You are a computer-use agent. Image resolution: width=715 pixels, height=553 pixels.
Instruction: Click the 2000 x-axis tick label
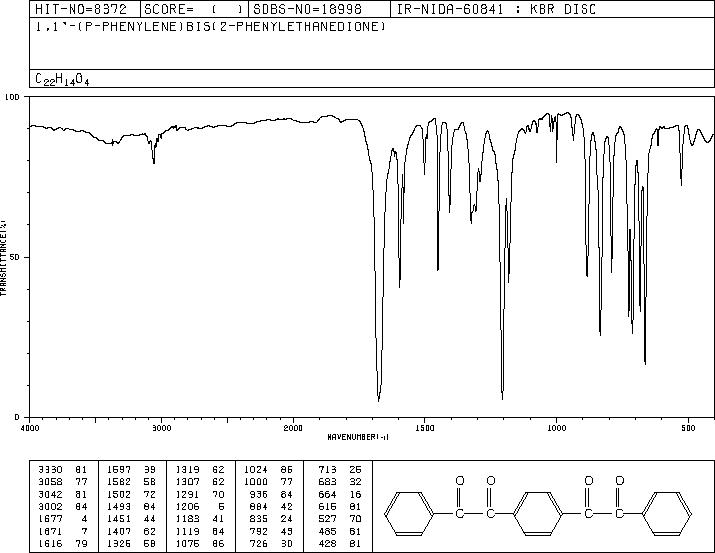tap(293, 428)
